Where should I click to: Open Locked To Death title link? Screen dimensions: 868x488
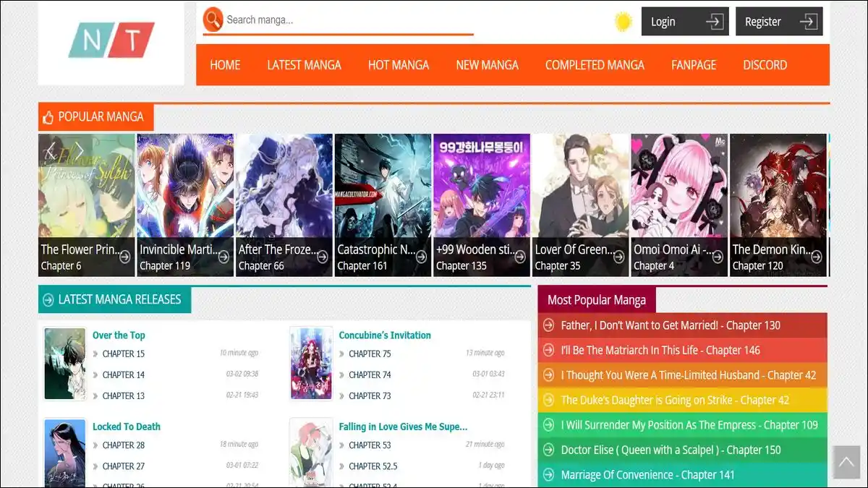coord(127,427)
